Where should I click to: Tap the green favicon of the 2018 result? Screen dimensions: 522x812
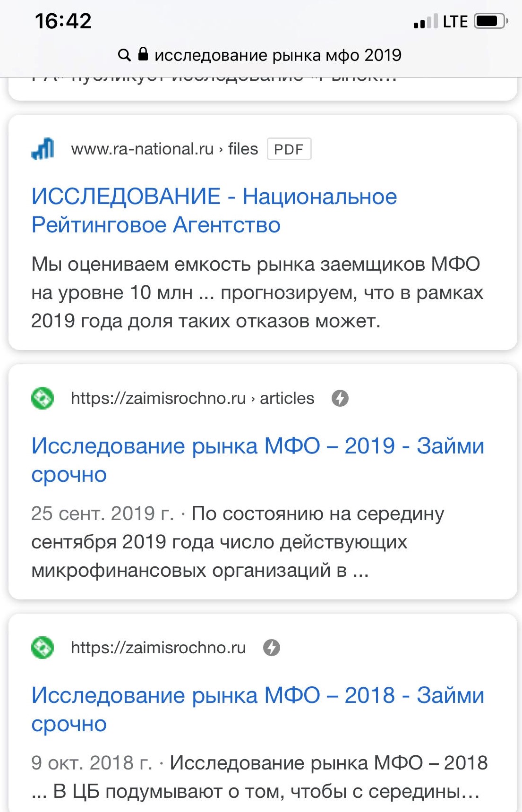click(43, 648)
